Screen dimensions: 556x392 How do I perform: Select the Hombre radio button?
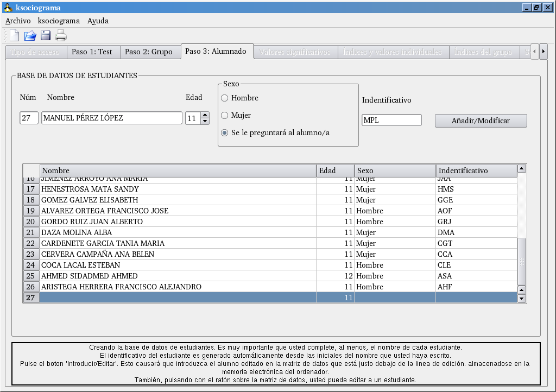click(224, 98)
